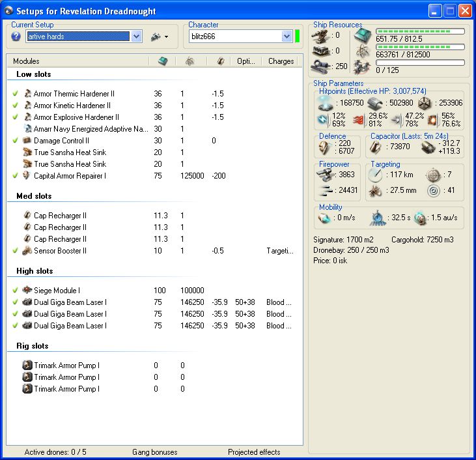Click the Sensor Booster II module icon

[27, 251]
